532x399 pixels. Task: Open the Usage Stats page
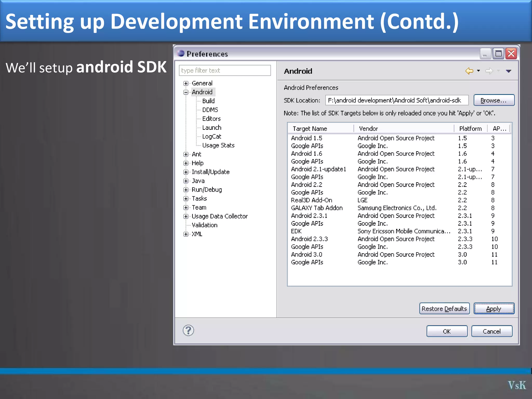pyautogui.click(x=218, y=145)
